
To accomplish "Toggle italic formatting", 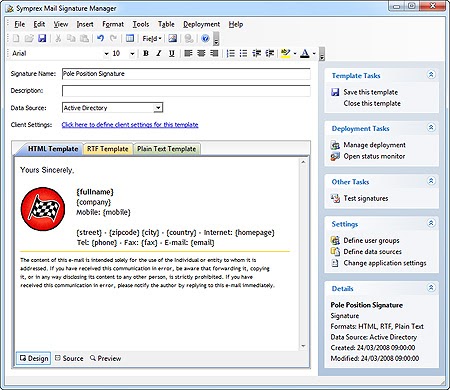I will tap(159, 53).
